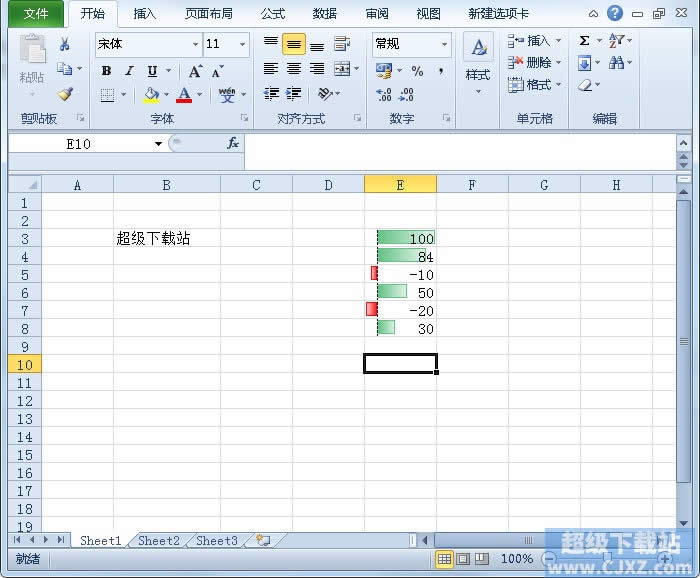Apply percent style to cell
The image size is (700, 578).
[417, 71]
